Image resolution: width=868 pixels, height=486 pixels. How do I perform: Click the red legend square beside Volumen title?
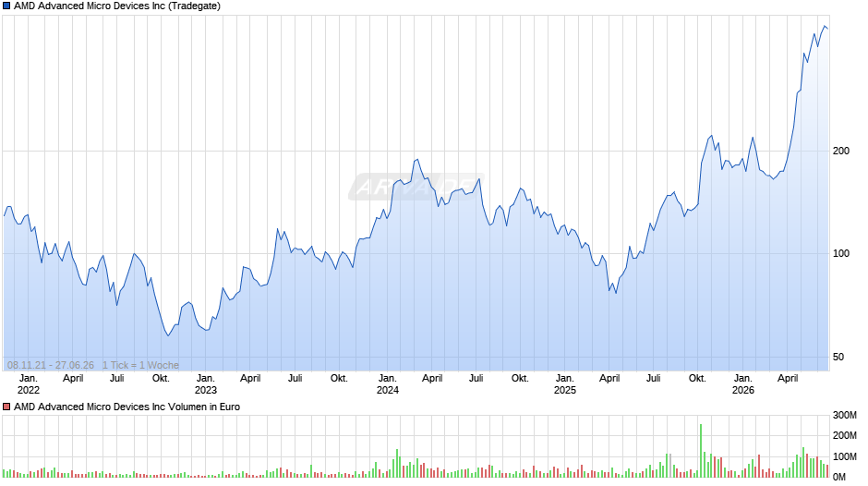click(x=6, y=407)
